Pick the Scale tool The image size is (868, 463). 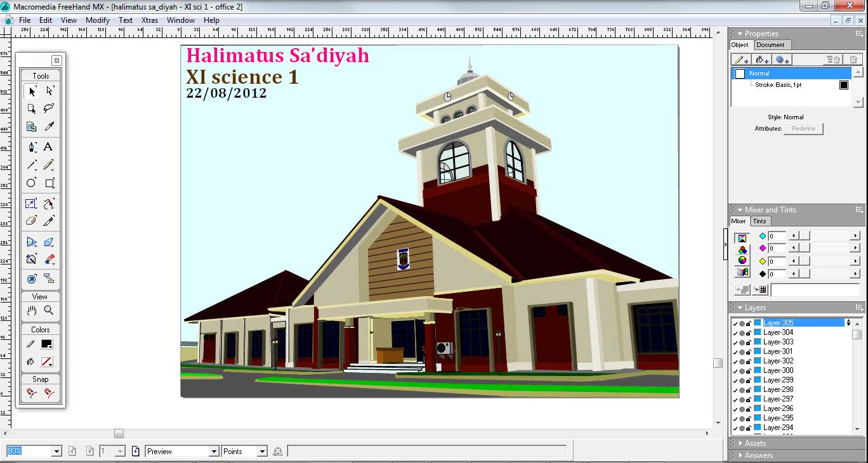[x=32, y=204]
